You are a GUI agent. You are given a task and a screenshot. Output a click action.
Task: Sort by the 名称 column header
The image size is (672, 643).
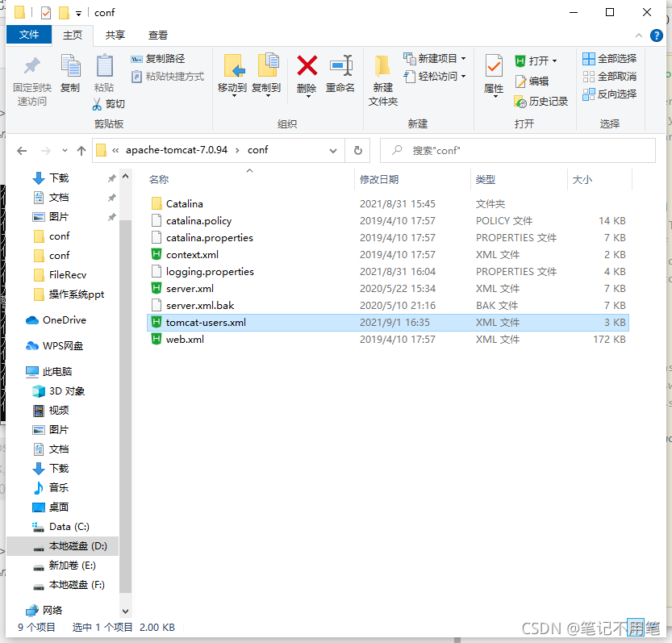click(x=159, y=180)
